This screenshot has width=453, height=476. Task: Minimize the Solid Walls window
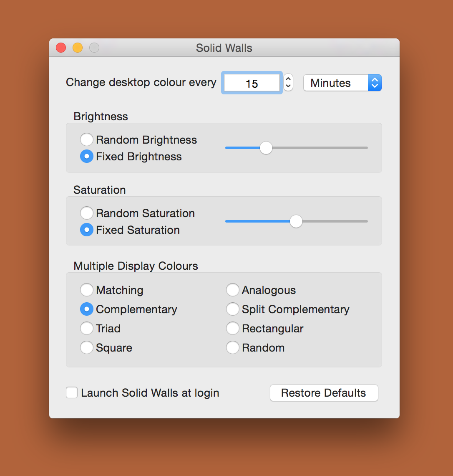[78, 48]
